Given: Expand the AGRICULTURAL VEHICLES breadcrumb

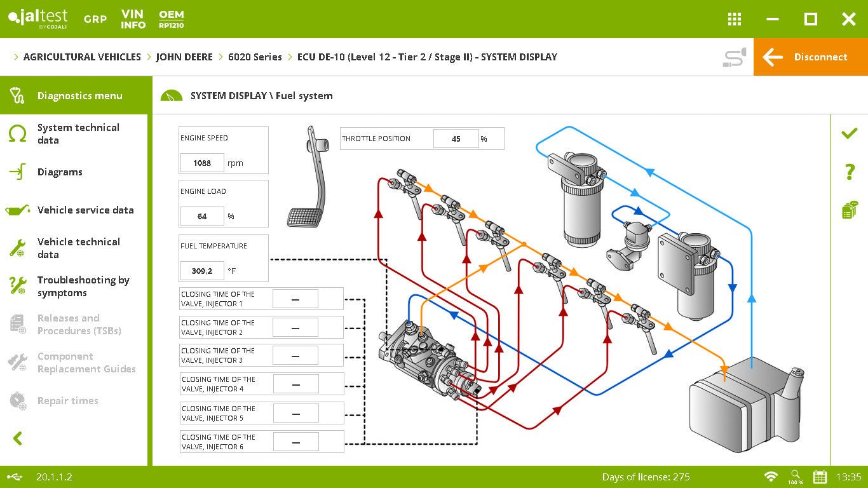Looking at the screenshot, I should pos(81,57).
